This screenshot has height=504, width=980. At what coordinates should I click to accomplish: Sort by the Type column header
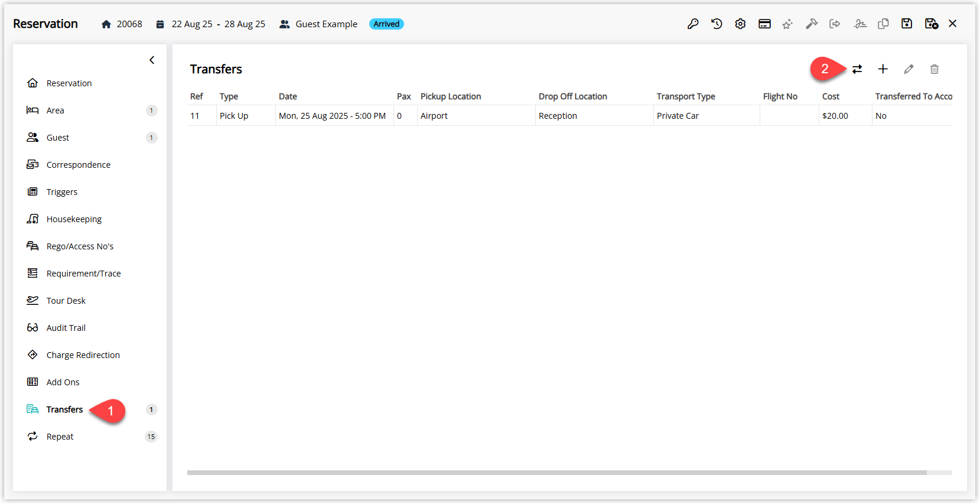(229, 96)
